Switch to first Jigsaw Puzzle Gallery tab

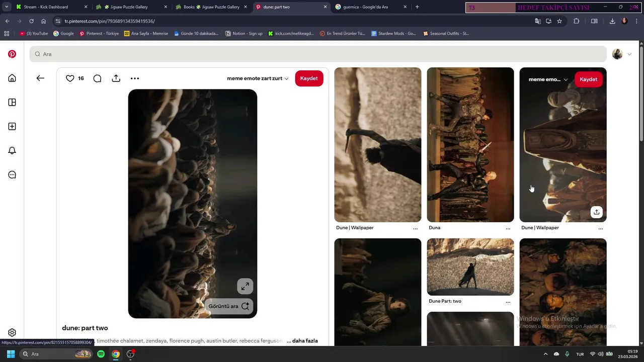[131, 7]
